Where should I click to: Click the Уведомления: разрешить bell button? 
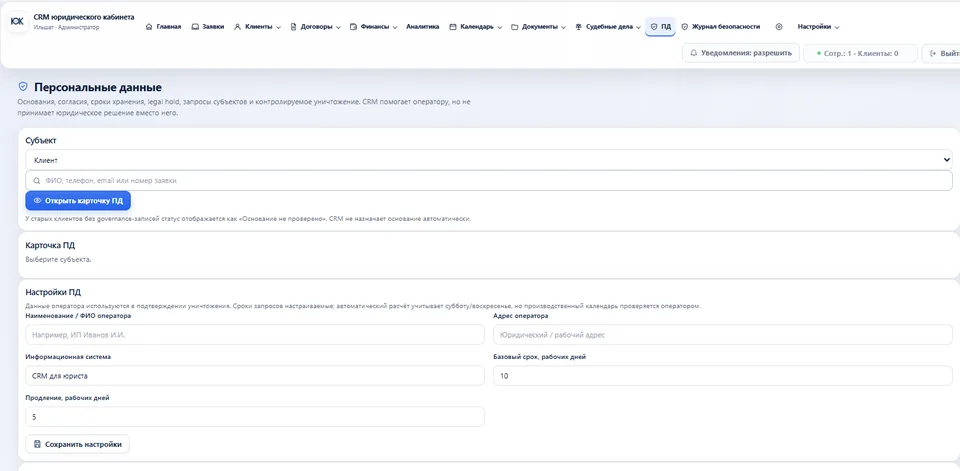coord(741,53)
